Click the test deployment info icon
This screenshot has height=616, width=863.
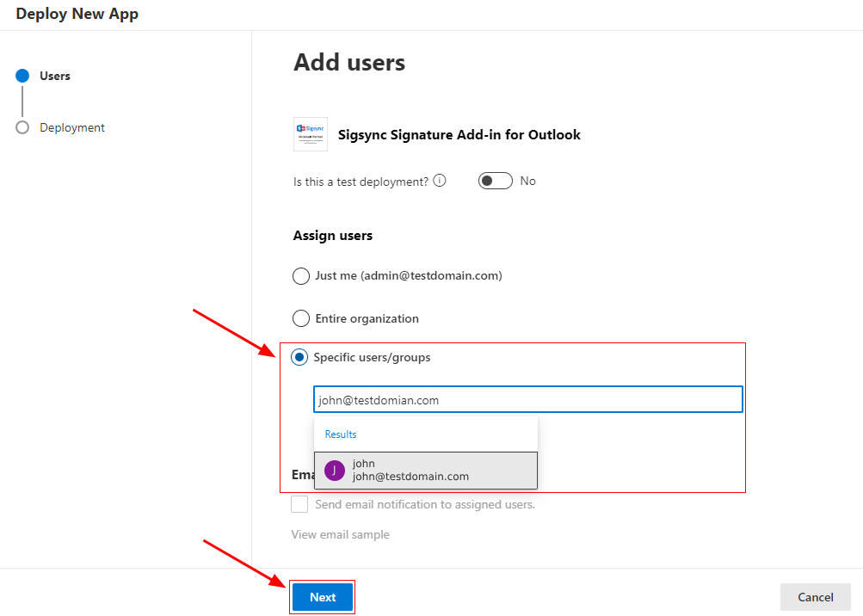pos(440,181)
